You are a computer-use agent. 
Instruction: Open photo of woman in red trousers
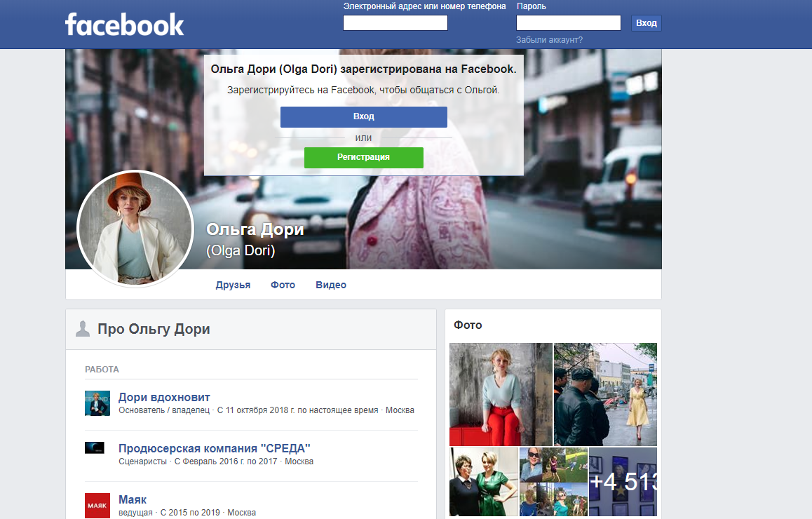pyautogui.click(x=501, y=394)
